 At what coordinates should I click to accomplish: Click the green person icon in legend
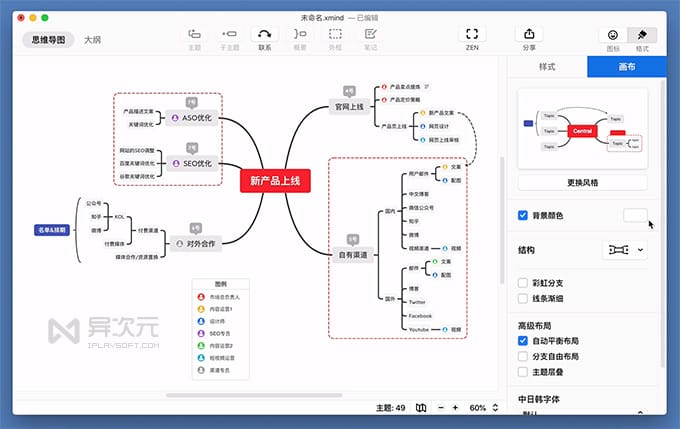click(x=201, y=346)
